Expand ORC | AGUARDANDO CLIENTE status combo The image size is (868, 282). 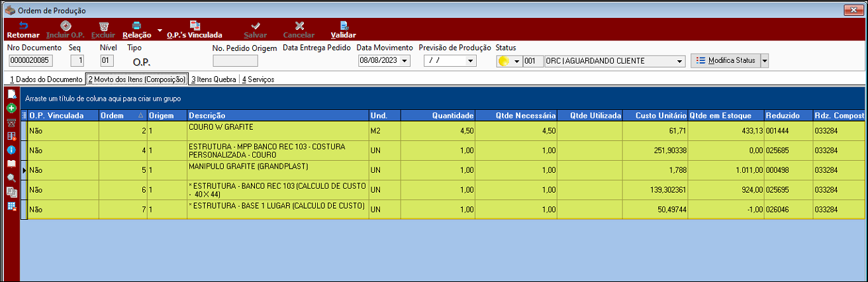click(680, 61)
